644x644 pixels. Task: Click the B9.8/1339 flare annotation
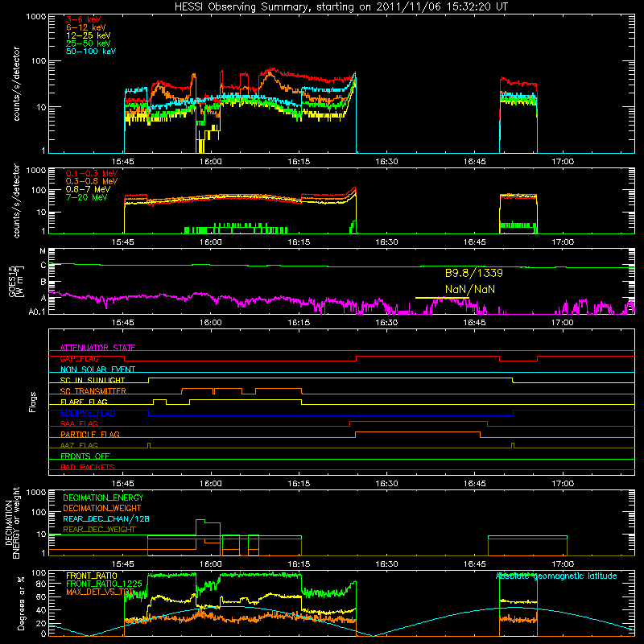click(474, 273)
